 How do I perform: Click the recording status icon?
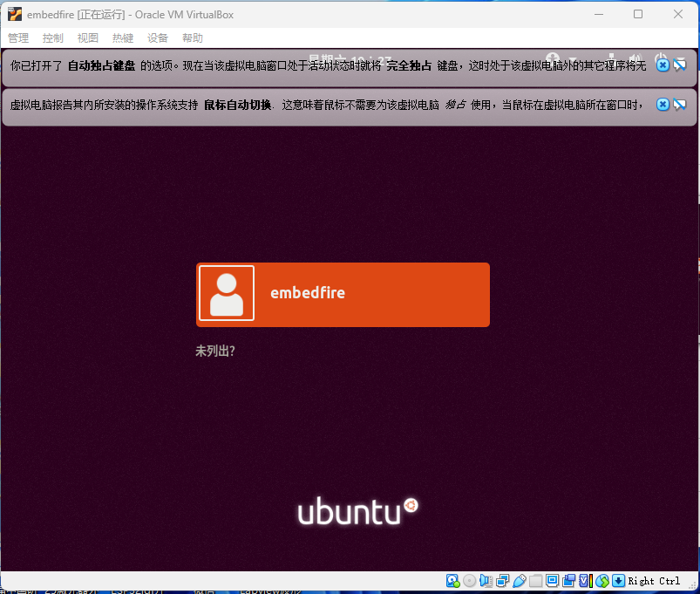click(568, 581)
